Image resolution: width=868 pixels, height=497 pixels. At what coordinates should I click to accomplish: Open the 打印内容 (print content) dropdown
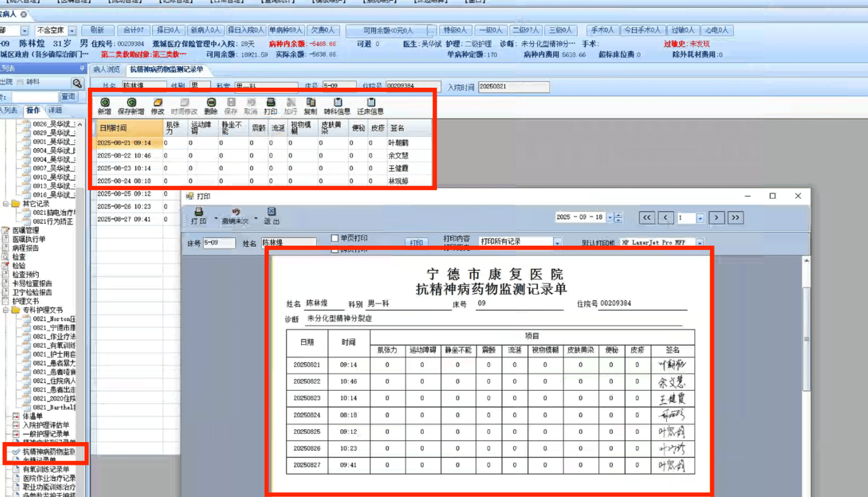pyautogui.click(x=557, y=242)
